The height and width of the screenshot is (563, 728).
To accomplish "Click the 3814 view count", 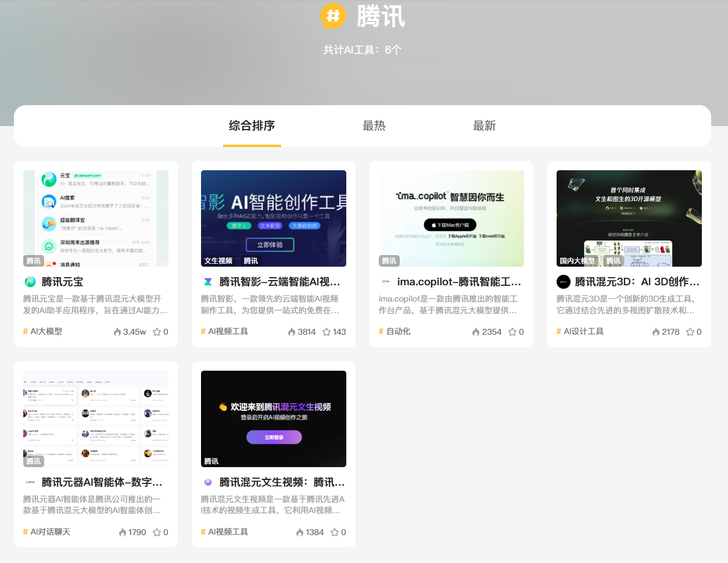I will pyautogui.click(x=307, y=332).
